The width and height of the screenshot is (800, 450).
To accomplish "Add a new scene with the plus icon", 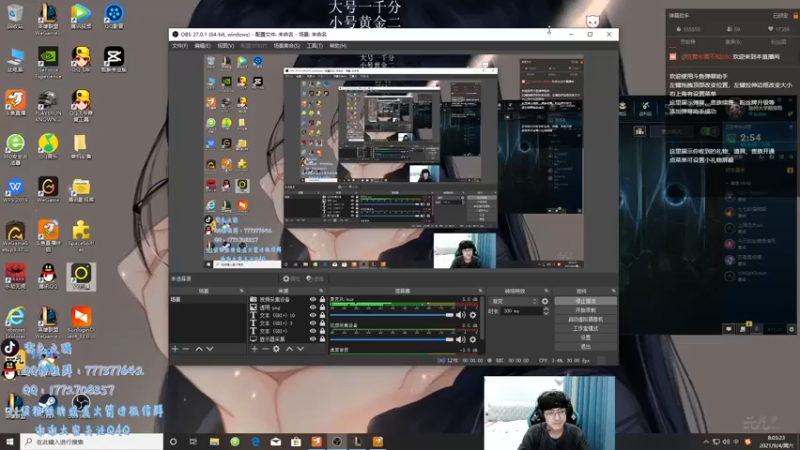I will [175, 349].
